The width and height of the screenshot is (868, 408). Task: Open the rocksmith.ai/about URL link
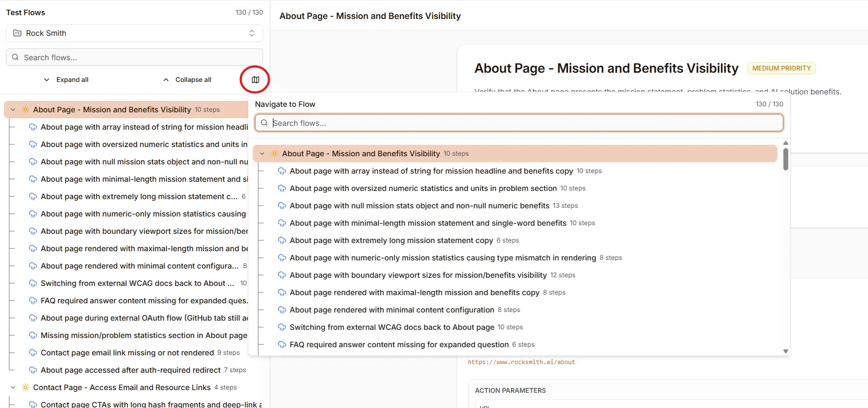521,362
